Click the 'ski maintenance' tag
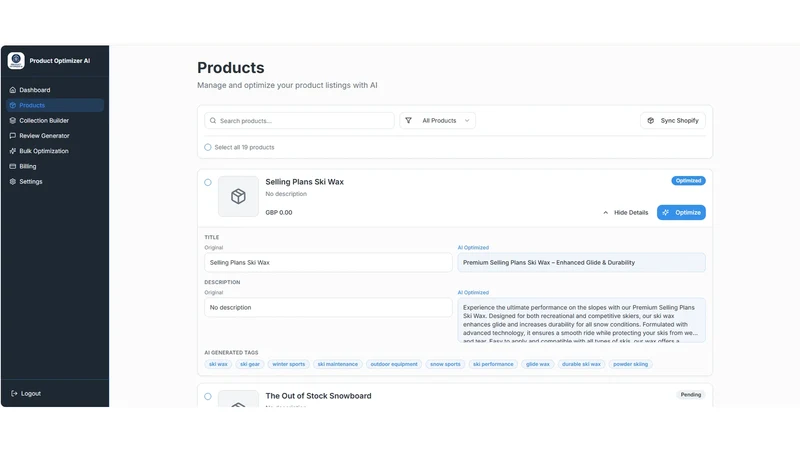800x450 pixels. [338, 364]
